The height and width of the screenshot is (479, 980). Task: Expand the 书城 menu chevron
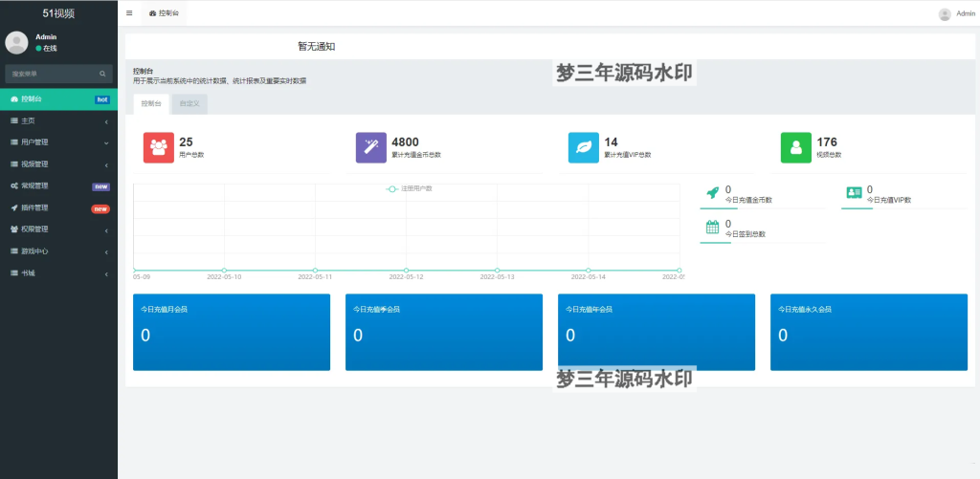tap(107, 273)
